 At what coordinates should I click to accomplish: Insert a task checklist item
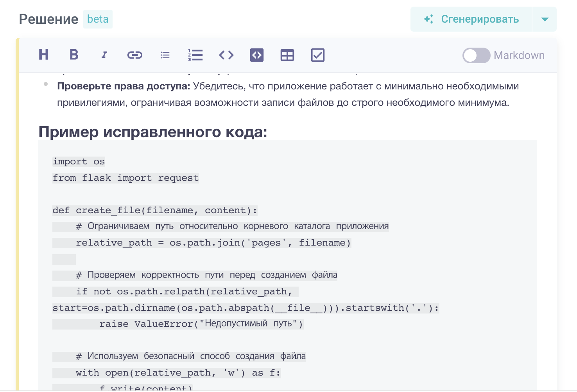click(318, 55)
